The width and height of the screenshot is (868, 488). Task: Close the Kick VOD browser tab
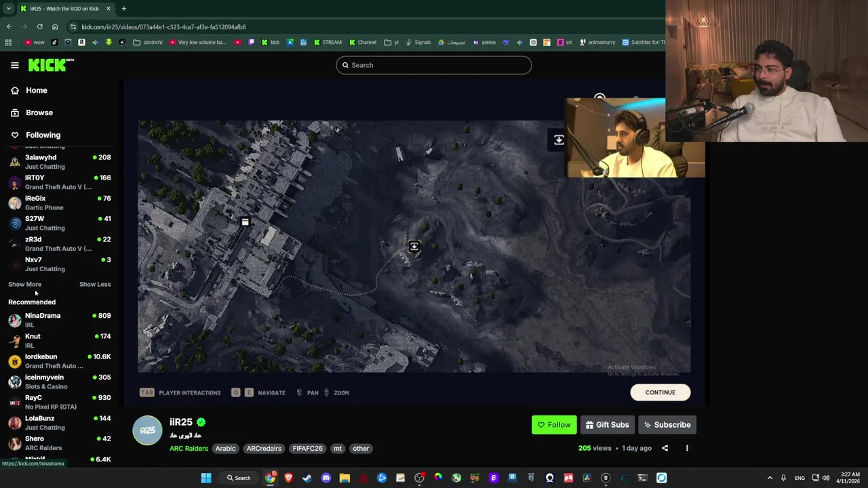point(108,9)
